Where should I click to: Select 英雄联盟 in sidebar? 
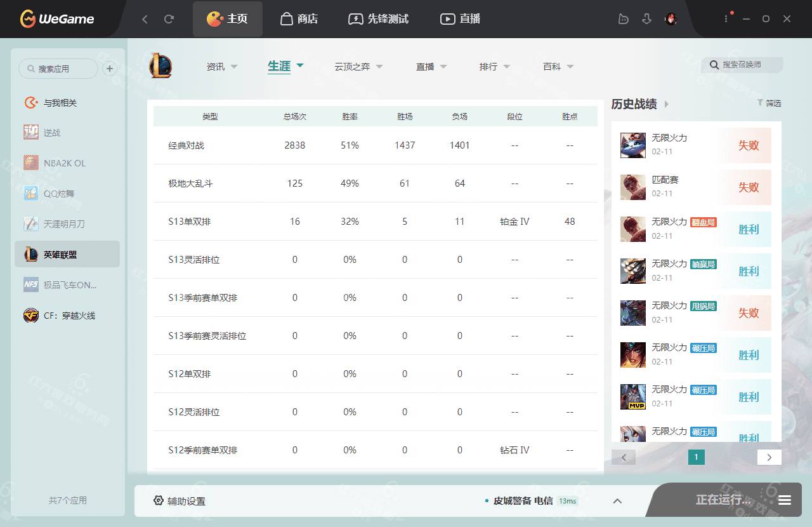(x=67, y=255)
